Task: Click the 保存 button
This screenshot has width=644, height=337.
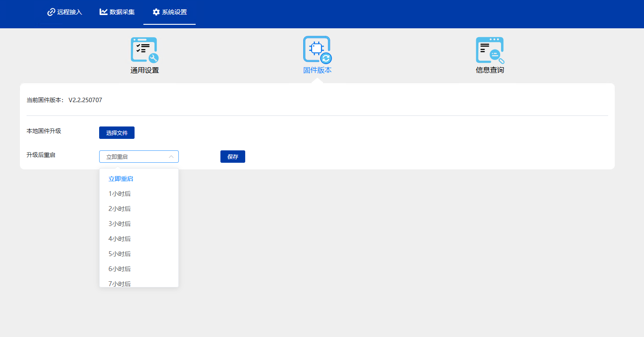Action: [x=233, y=157]
